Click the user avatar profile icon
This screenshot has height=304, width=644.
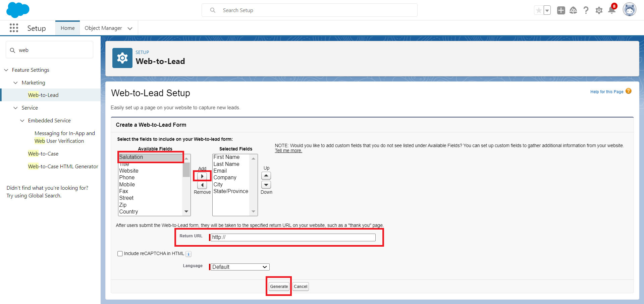coord(629,10)
